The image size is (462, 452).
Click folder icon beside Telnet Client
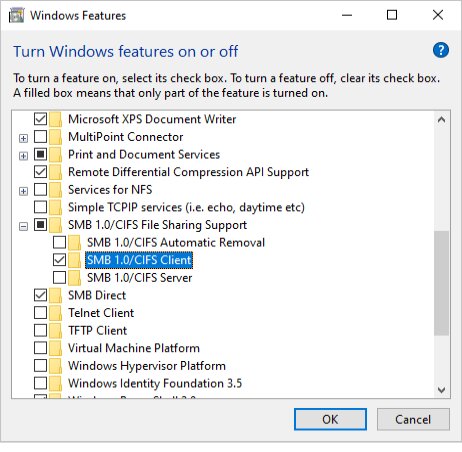pos(56,313)
